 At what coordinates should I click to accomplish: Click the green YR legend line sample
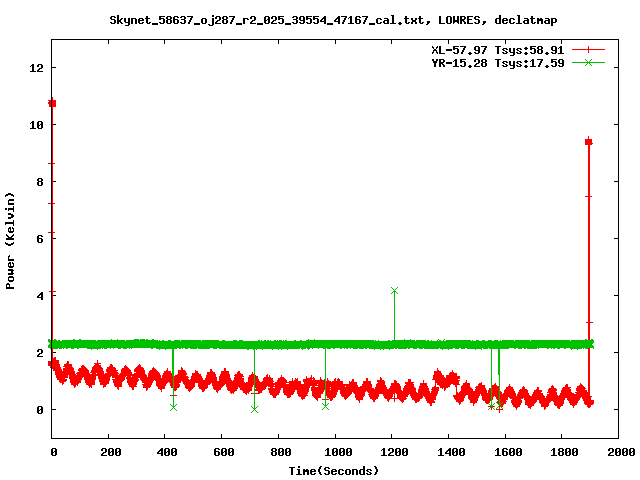(x=589, y=62)
